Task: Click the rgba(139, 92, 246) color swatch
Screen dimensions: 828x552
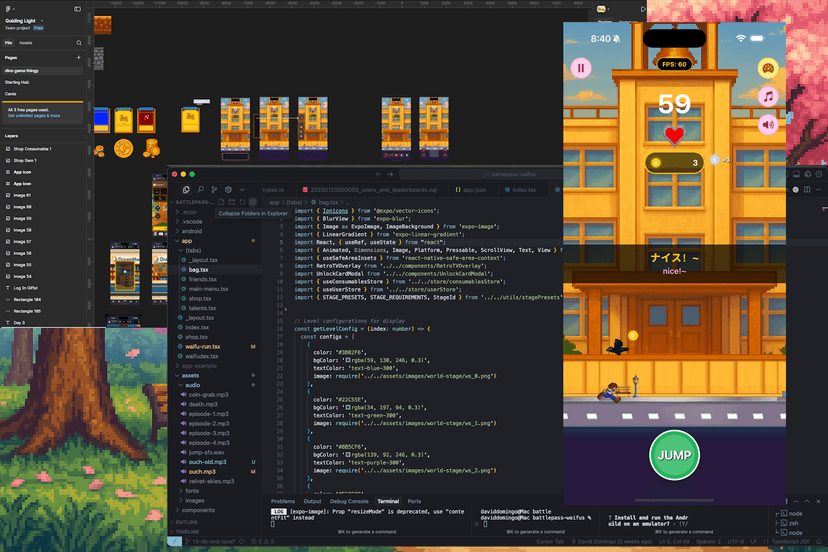Action: 347,455
